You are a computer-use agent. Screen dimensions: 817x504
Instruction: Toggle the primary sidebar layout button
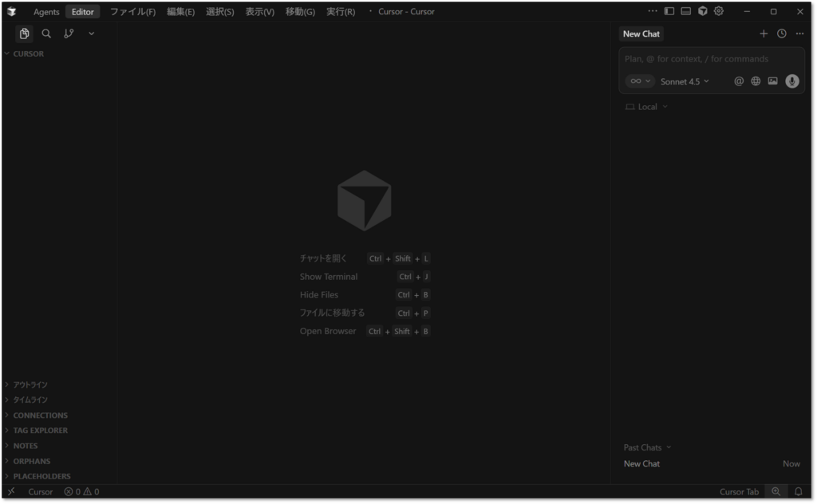[x=669, y=11]
